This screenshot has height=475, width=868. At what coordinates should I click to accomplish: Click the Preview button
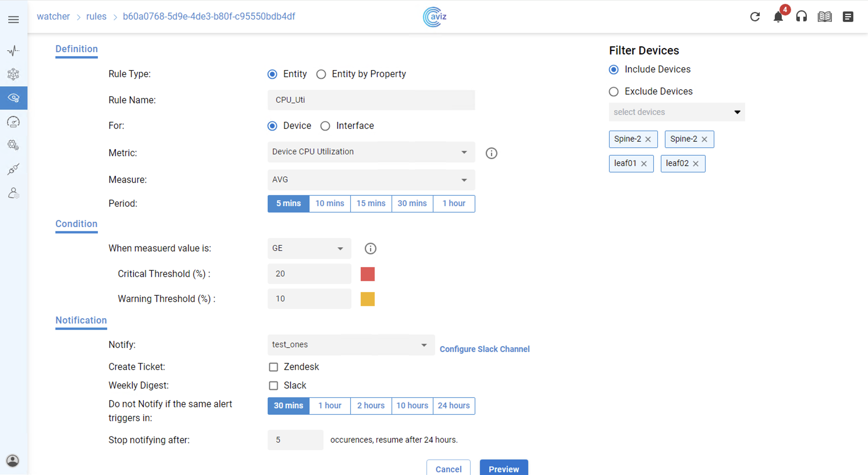(504, 468)
